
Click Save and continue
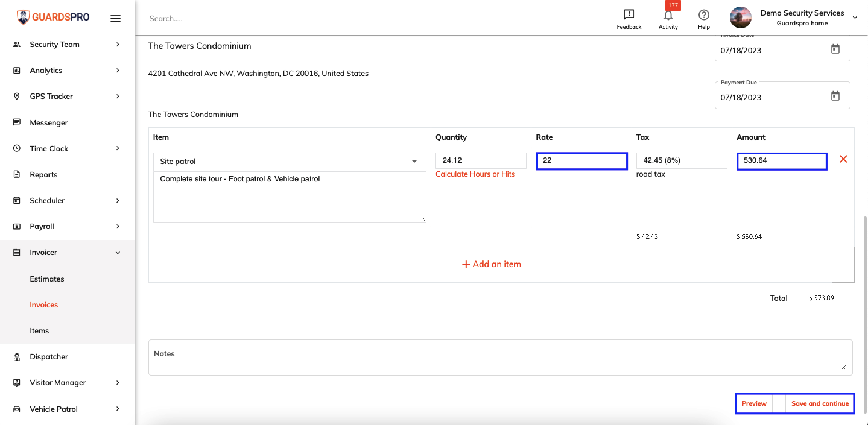820,403
